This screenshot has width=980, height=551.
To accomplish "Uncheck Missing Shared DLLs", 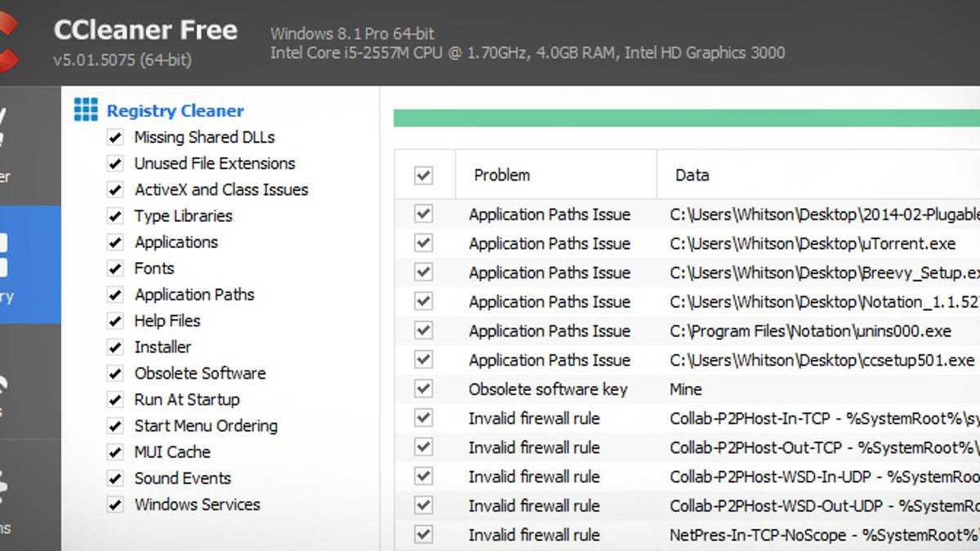I will click(x=115, y=138).
